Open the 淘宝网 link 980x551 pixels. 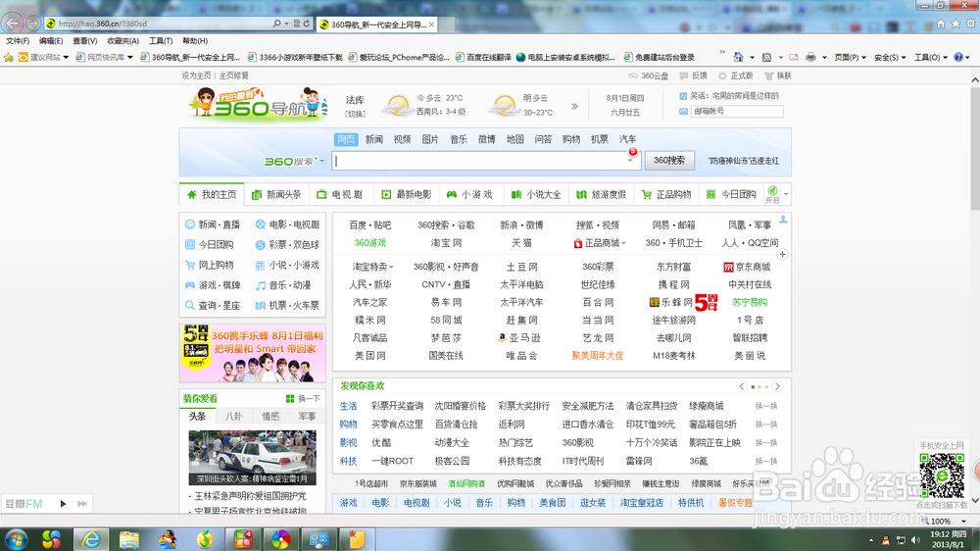coord(446,243)
